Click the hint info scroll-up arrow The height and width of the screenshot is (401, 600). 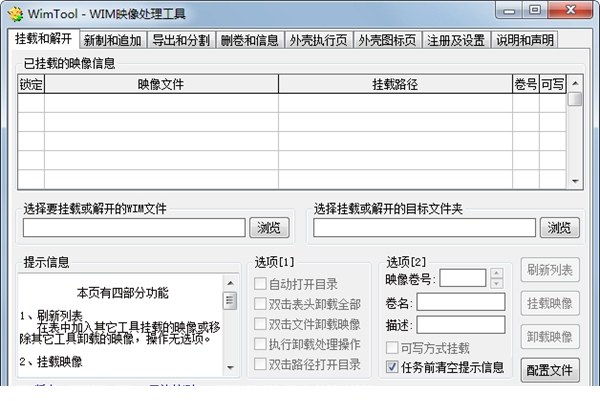point(230,283)
